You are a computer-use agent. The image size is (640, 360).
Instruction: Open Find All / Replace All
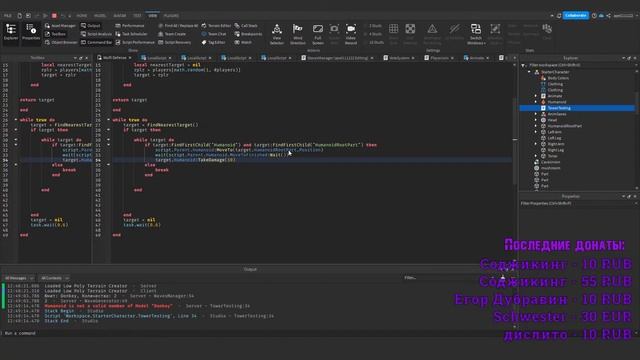point(178,26)
